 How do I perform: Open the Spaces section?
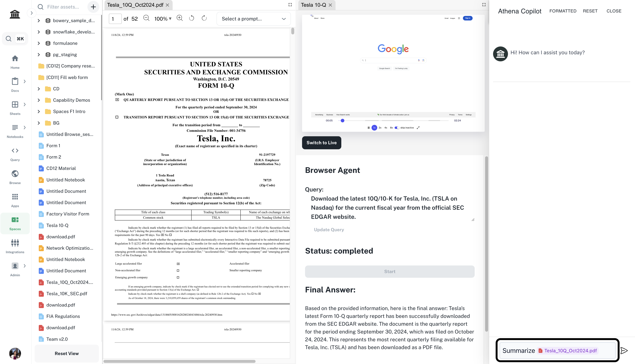coord(15,223)
